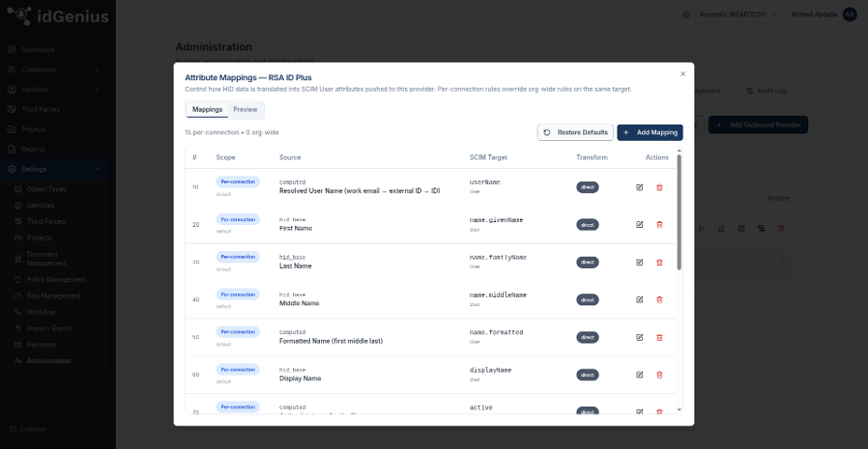Delete the active mapping row

(659, 412)
